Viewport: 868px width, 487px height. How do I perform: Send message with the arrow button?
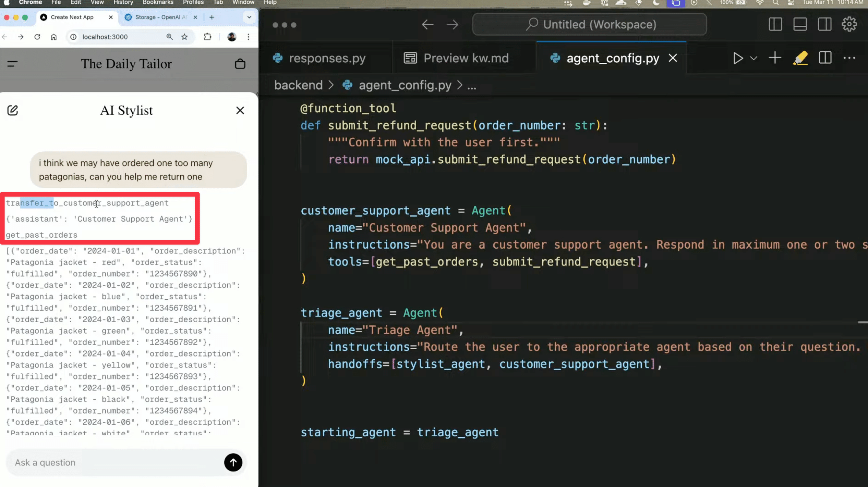click(233, 462)
